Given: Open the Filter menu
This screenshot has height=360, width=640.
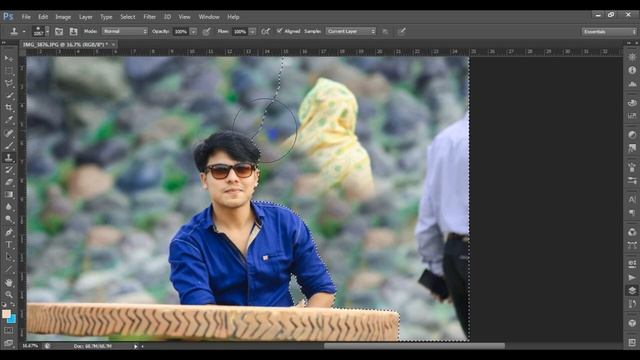Looking at the screenshot, I should coord(149,17).
